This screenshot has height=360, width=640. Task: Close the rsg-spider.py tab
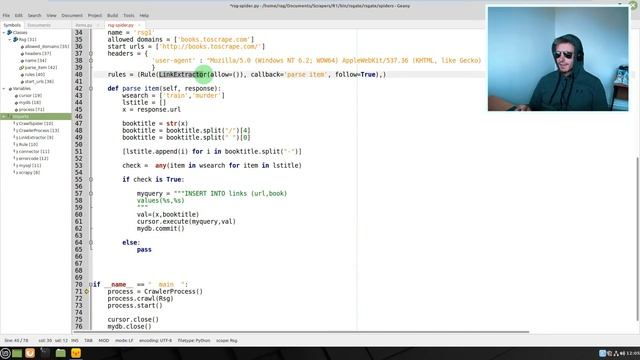pos(139,25)
